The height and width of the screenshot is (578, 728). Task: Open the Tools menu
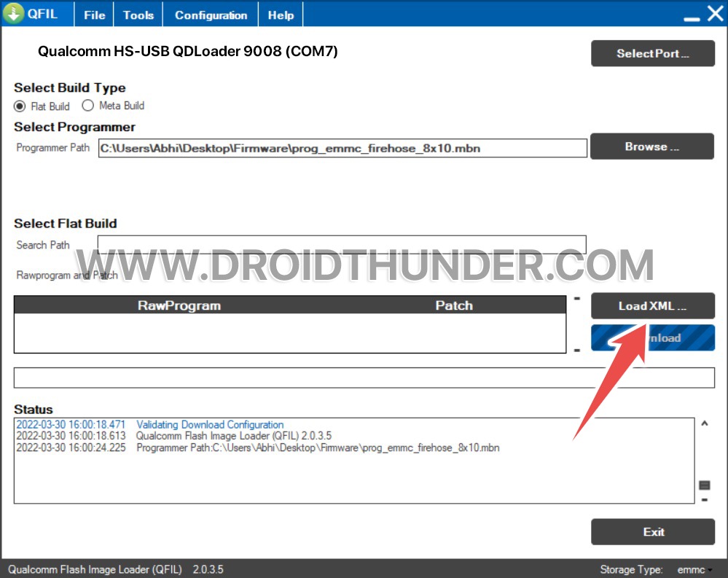coord(137,14)
